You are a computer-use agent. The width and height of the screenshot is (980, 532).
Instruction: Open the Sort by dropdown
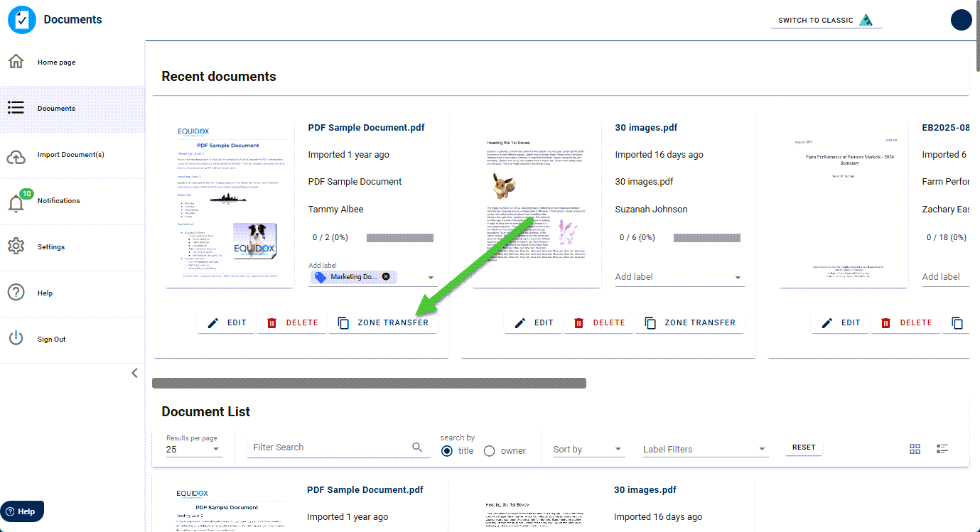pos(588,448)
